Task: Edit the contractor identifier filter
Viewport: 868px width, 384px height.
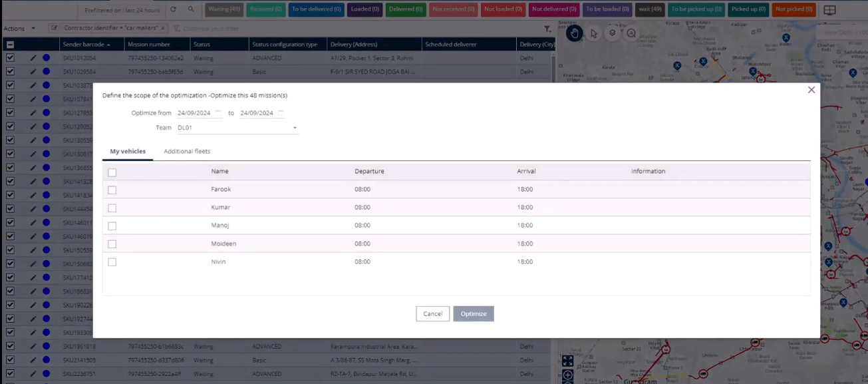Action: [55, 28]
